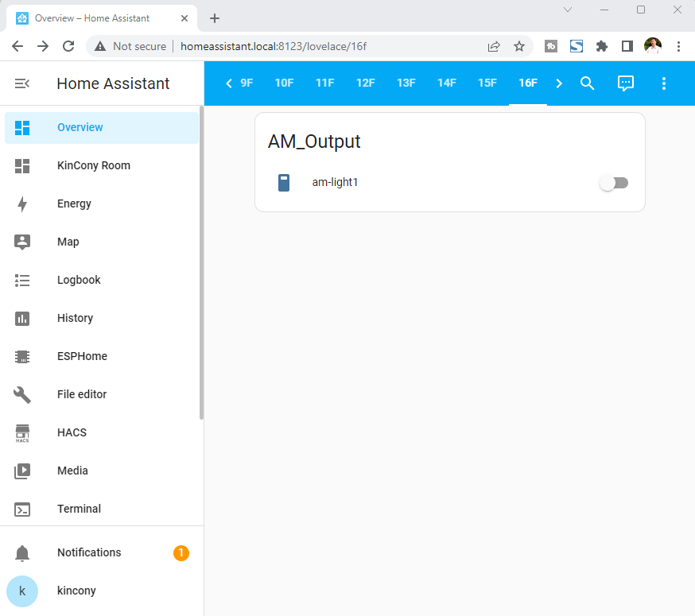The image size is (695, 616).
Task: Open the Energy lightning bolt item
Action: click(x=74, y=204)
